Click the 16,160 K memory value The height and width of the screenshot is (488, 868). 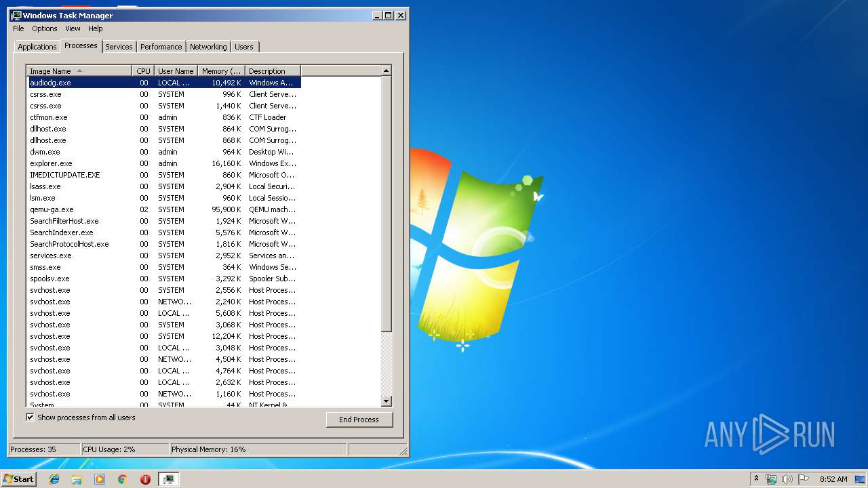(x=226, y=163)
